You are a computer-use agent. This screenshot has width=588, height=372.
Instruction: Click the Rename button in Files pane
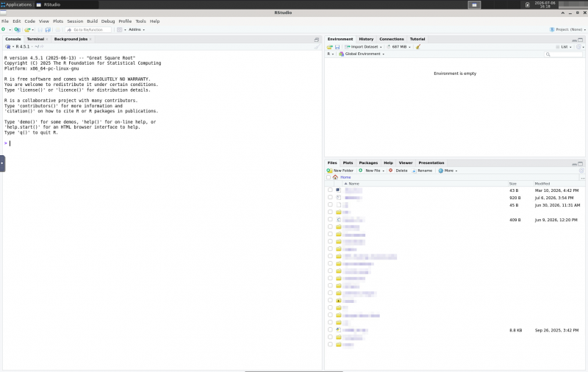click(422, 171)
